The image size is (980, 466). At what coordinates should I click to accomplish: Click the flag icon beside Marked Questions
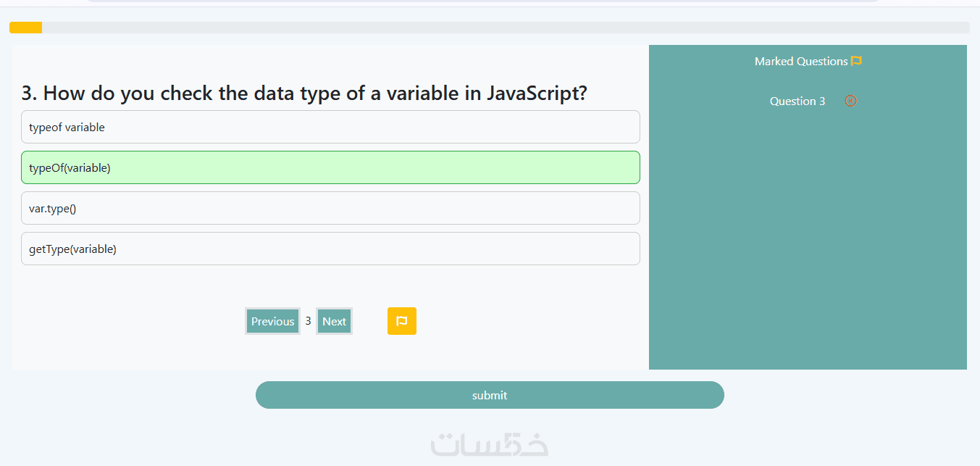(x=856, y=62)
